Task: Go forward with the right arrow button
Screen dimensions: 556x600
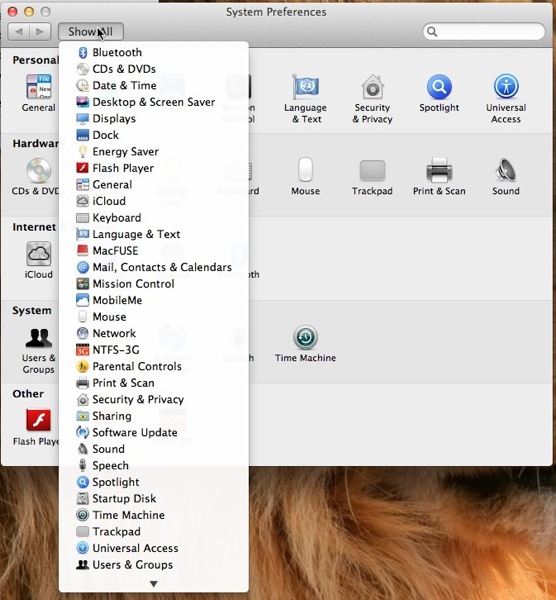Action: point(40,31)
